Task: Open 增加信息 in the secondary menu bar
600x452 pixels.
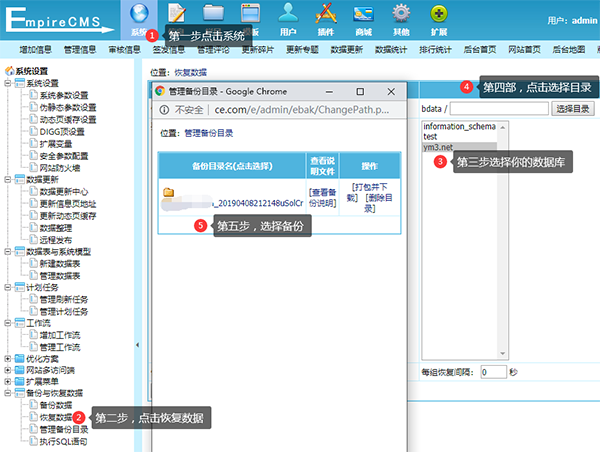Action: (x=36, y=50)
